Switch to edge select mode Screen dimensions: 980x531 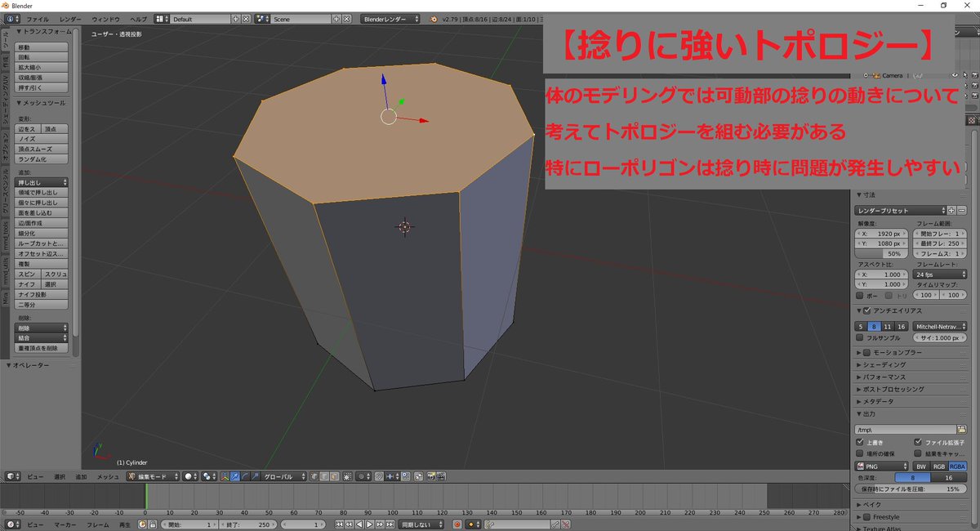[x=323, y=476]
